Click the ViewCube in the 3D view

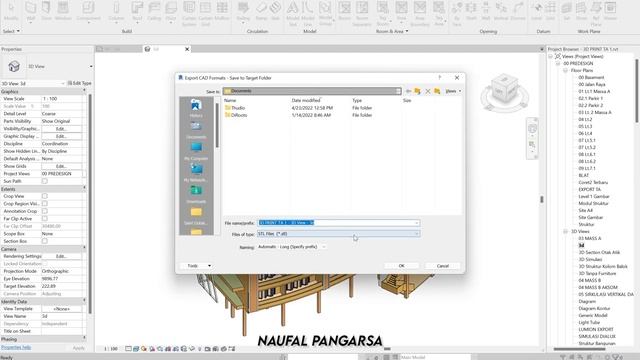coord(504,89)
